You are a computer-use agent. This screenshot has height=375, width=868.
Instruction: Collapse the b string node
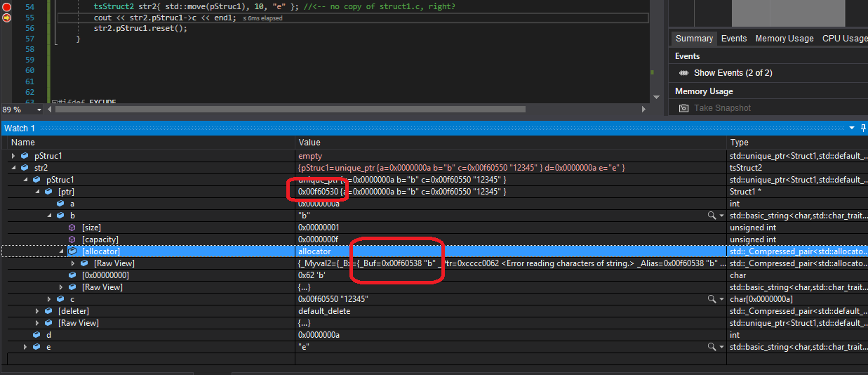(51, 216)
